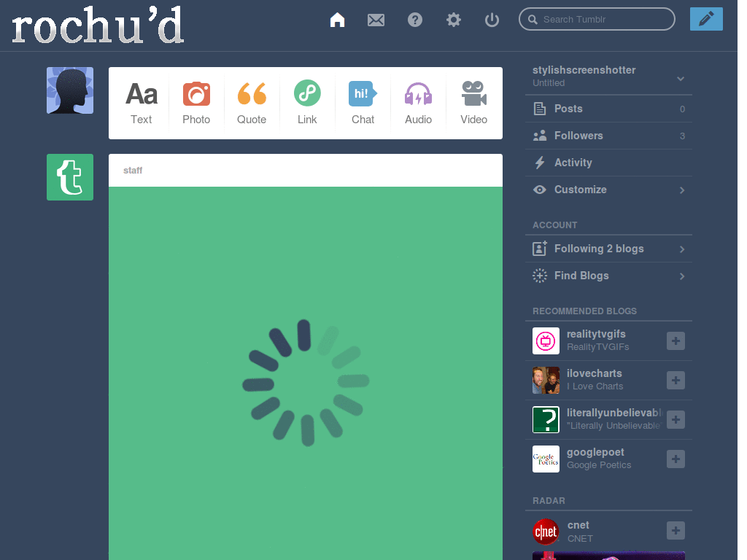Open the Customize menu entry
The height and width of the screenshot is (560, 747).
tap(608, 190)
